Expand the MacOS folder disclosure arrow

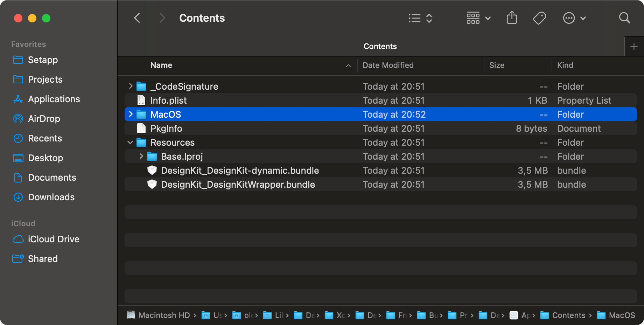coord(131,114)
